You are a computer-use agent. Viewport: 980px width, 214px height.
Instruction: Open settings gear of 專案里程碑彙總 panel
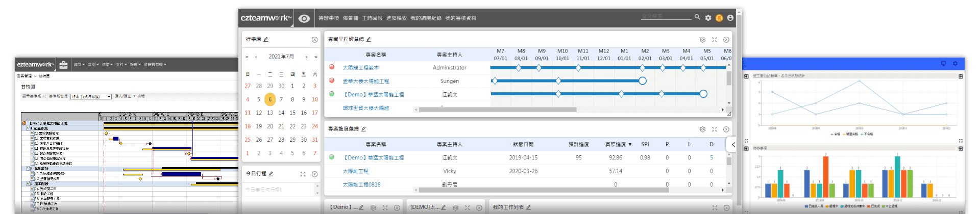[x=702, y=40]
